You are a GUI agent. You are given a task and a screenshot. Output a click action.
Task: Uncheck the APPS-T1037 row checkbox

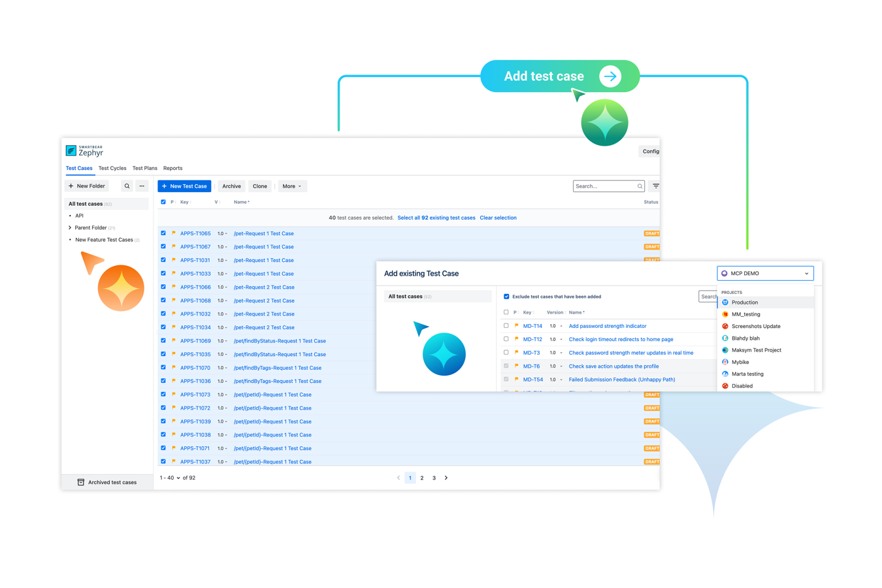pyautogui.click(x=163, y=461)
